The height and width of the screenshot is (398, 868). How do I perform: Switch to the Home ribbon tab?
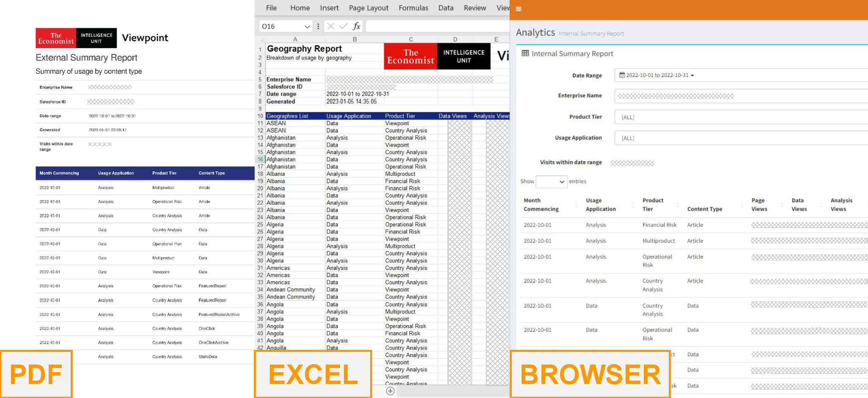[300, 8]
